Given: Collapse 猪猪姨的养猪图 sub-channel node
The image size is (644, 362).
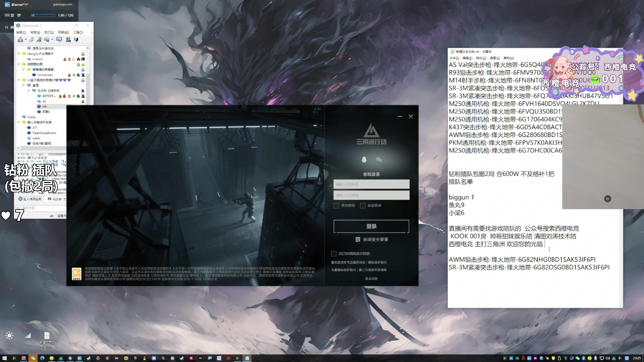Looking at the screenshot, I should pos(24,69).
